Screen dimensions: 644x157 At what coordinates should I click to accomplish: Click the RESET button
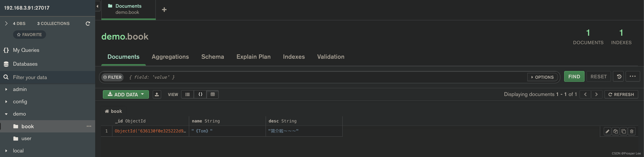(599, 77)
